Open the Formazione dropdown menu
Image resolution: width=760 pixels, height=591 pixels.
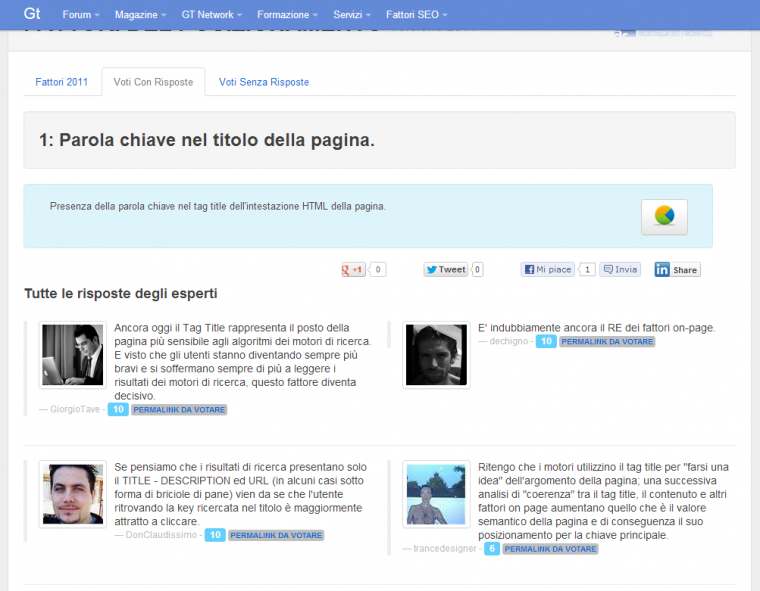coord(287,15)
